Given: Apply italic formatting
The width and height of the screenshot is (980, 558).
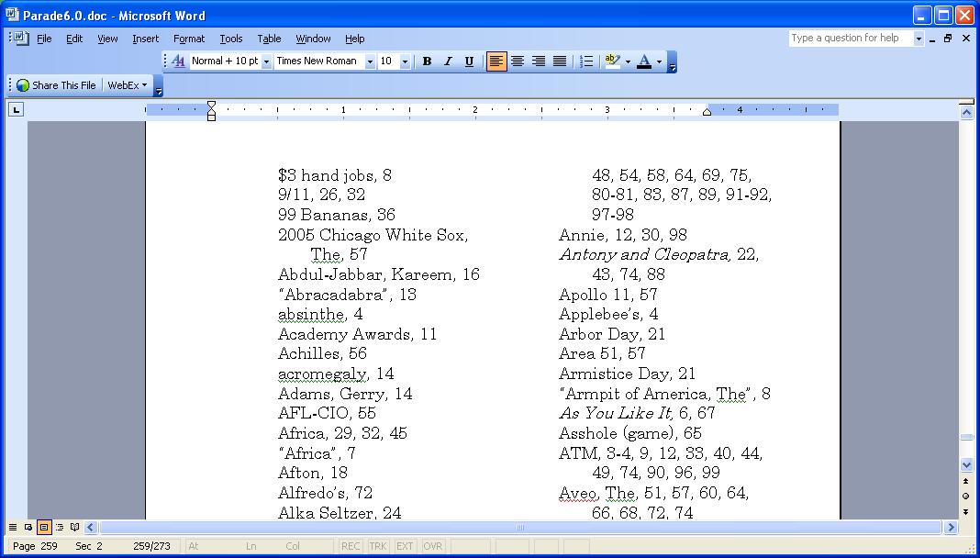Looking at the screenshot, I should (448, 61).
